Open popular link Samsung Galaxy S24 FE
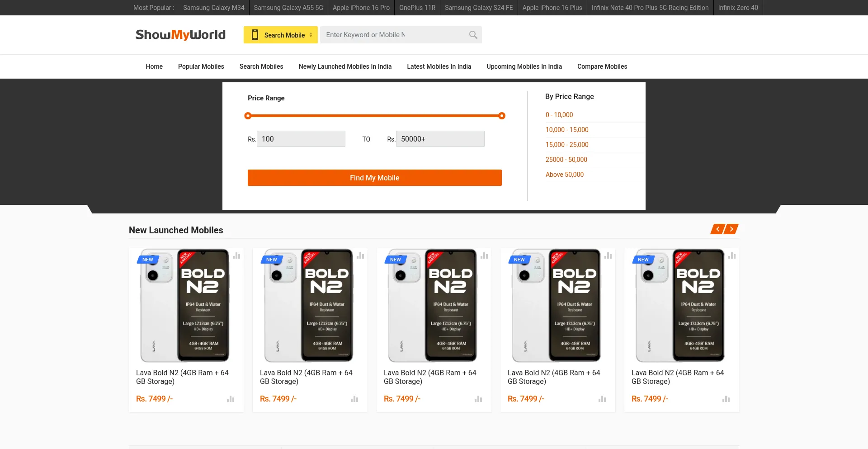The width and height of the screenshot is (868, 449). (x=479, y=8)
